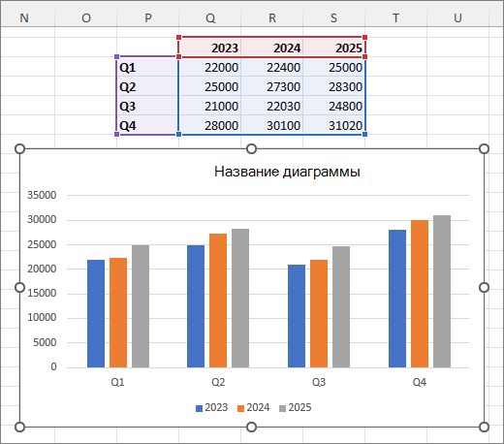Click cell containing 31020

pyautogui.click(x=333, y=125)
